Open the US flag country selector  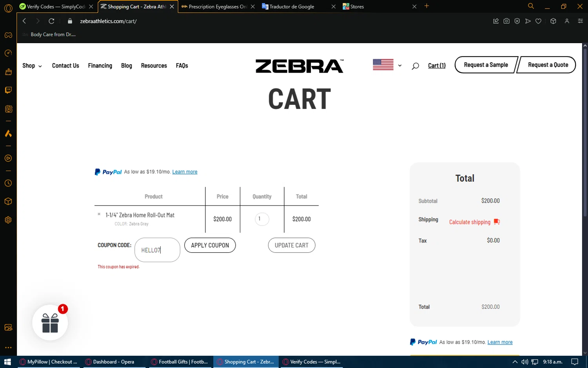click(387, 65)
